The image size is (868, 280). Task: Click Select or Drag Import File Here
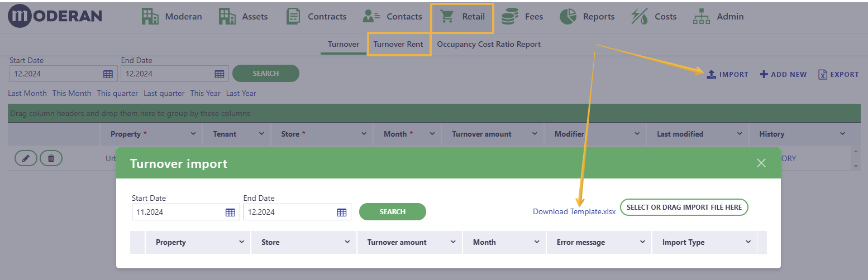tap(684, 207)
